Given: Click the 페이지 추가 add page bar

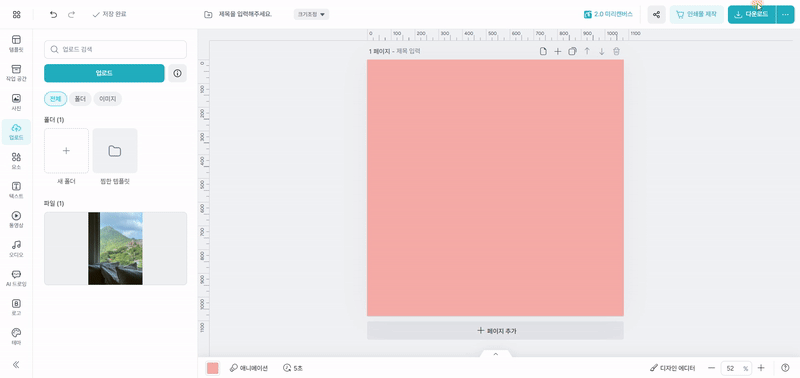Looking at the screenshot, I should pos(495,331).
